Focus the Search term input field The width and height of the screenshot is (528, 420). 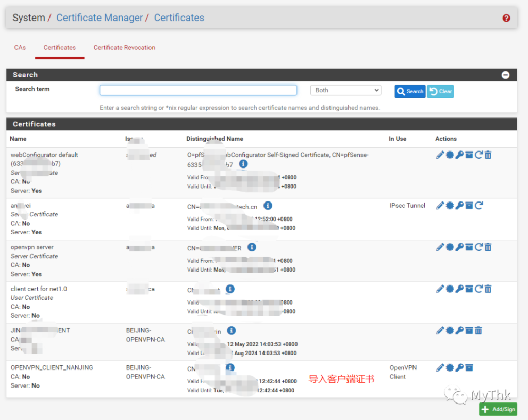pyautogui.click(x=198, y=90)
